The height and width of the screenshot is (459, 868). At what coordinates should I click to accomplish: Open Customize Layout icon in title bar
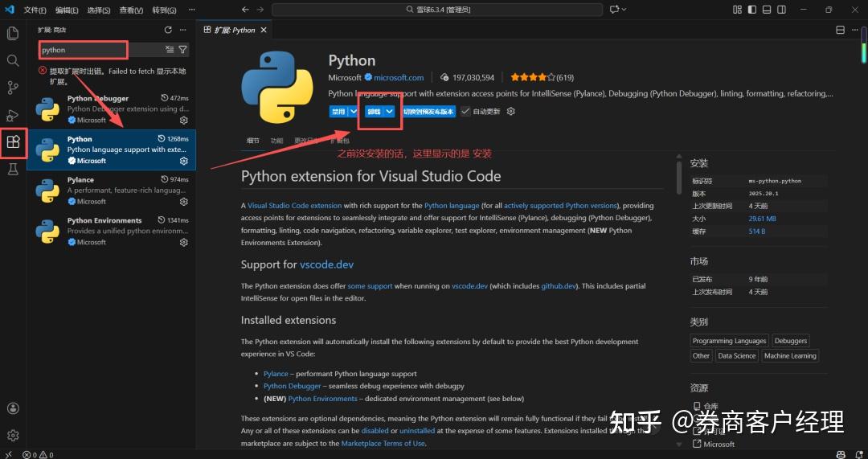(x=737, y=10)
